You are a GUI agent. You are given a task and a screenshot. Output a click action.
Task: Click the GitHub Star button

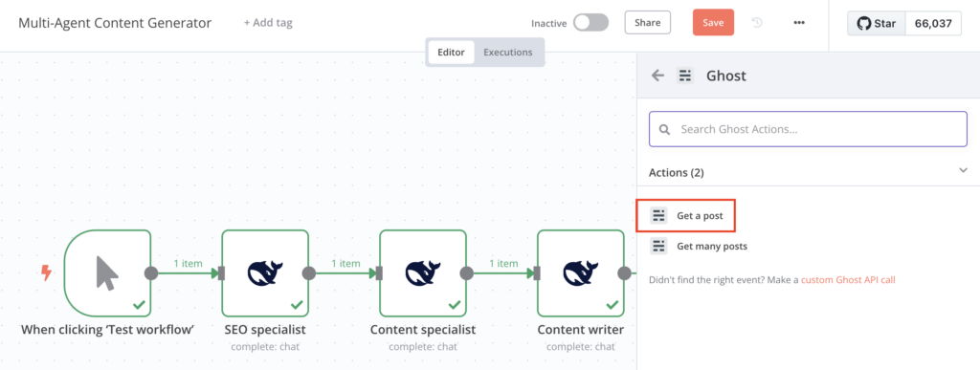pyautogui.click(x=877, y=24)
